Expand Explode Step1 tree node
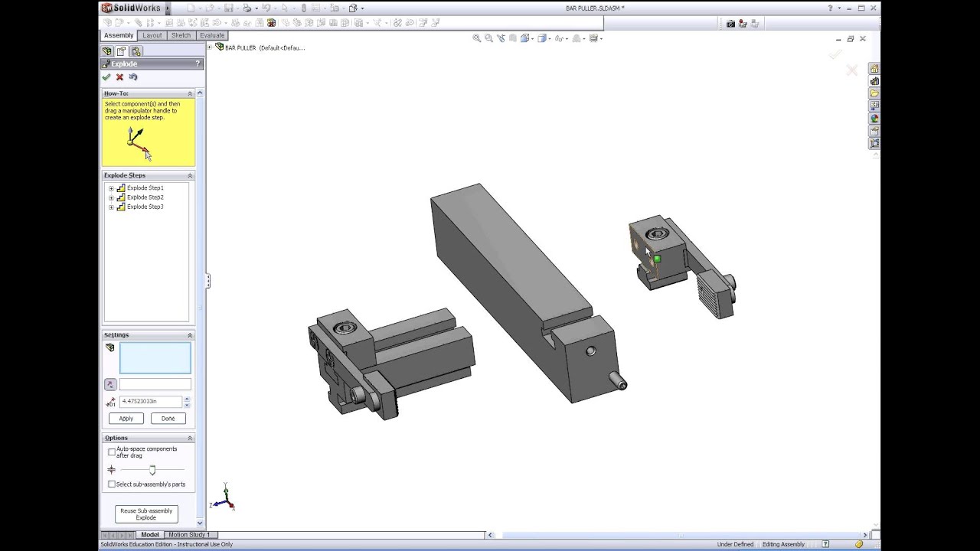This screenshot has height=551, width=980. coord(111,188)
